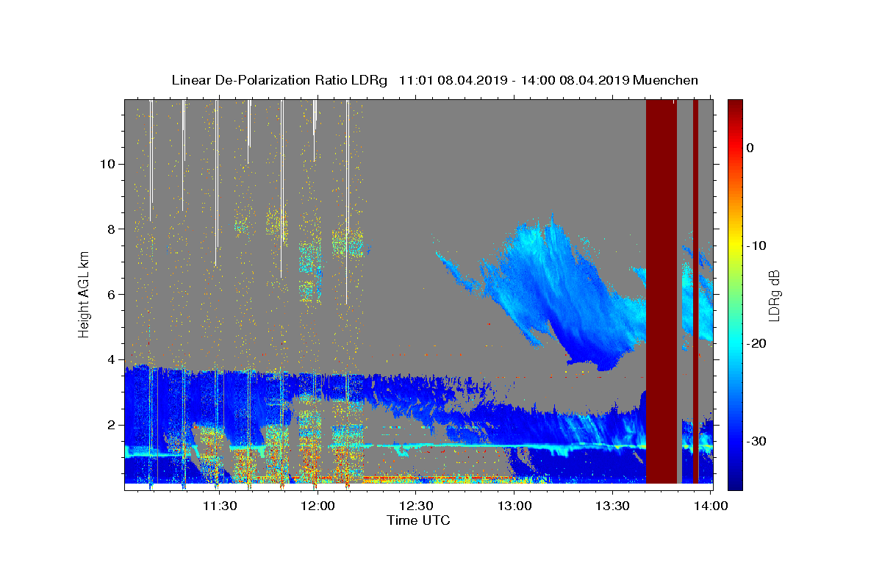Viewport: 882px width, 588px height.
Task: Click the 12:30 time tick label
Action: (x=416, y=506)
